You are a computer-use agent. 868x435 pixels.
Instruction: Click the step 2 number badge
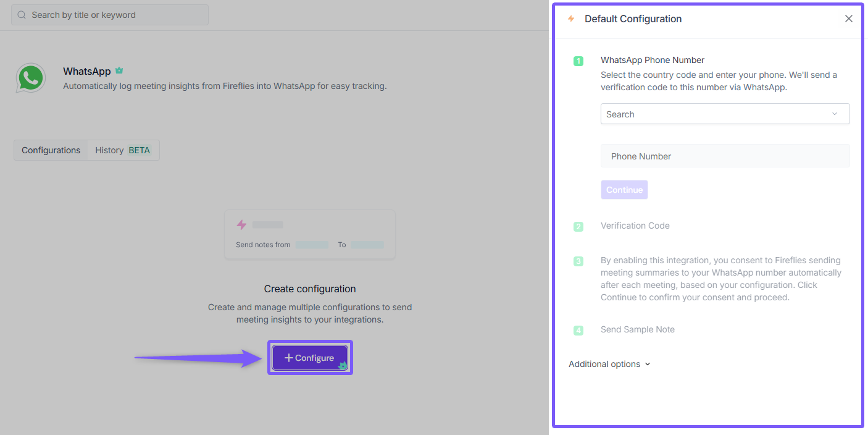click(578, 226)
